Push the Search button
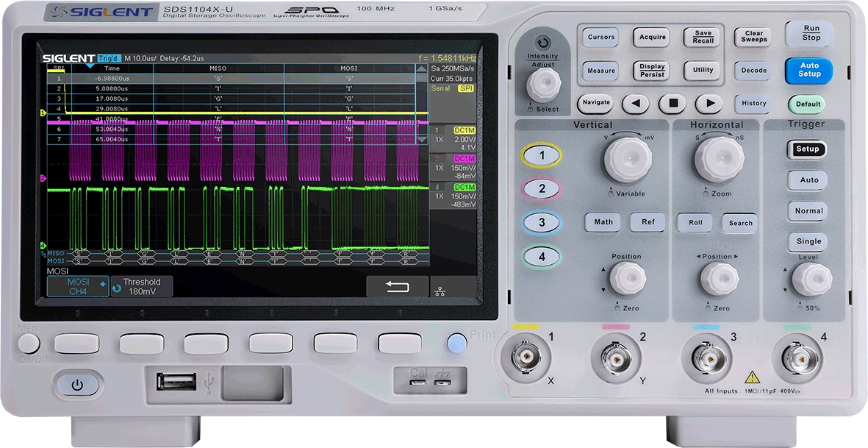 (x=740, y=223)
